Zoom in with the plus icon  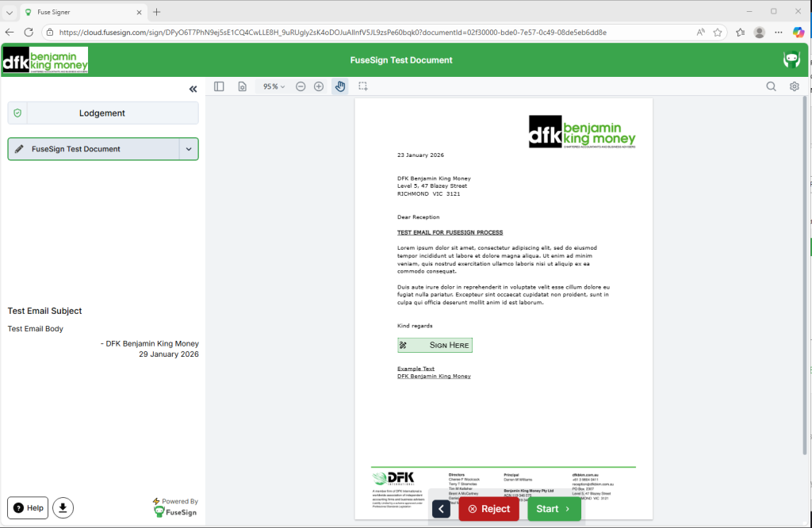click(x=319, y=86)
